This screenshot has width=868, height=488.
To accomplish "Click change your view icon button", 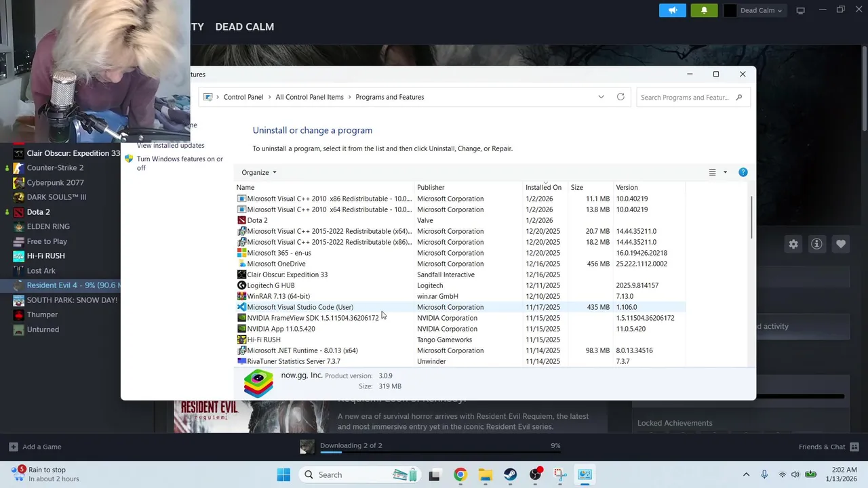I will 712,172.
